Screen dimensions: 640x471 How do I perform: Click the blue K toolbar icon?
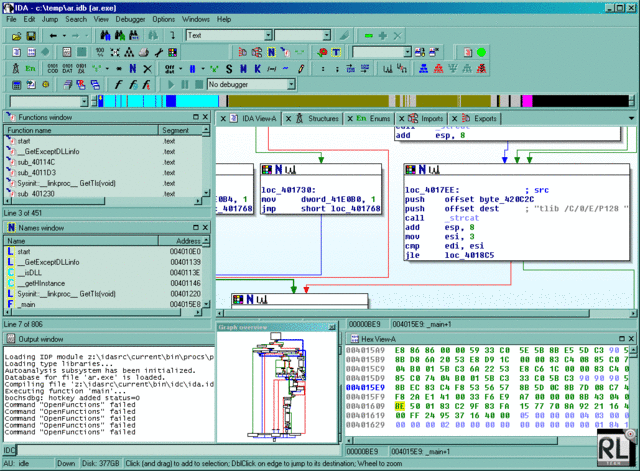tap(258, 69)
